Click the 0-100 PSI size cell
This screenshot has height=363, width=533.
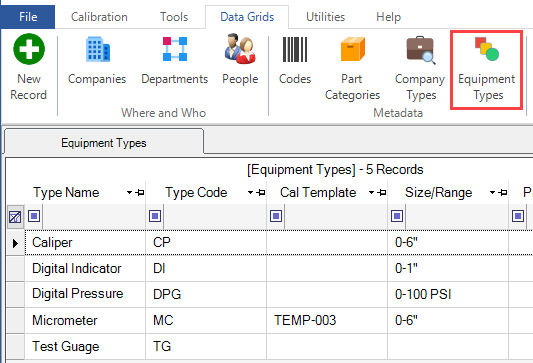(448, 294)
